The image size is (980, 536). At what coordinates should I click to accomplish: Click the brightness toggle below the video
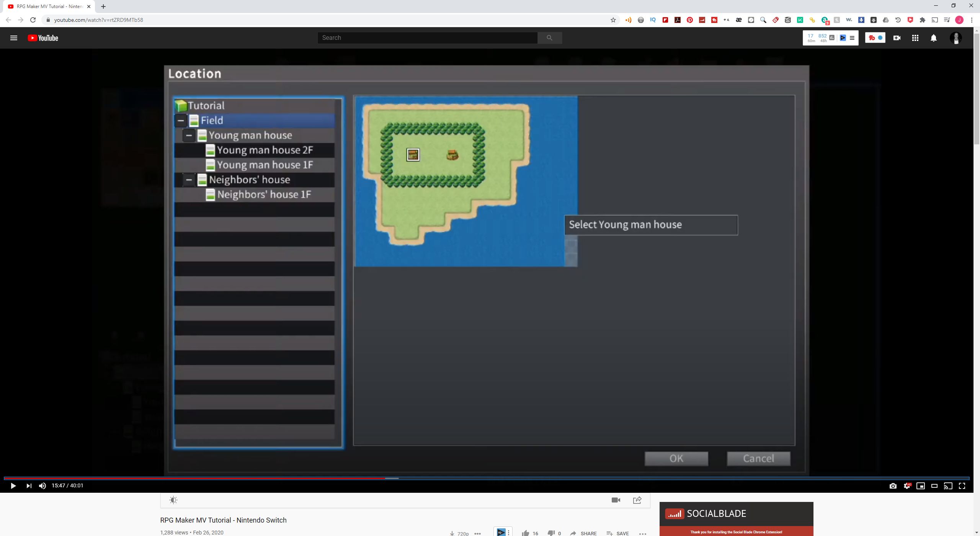click(x=173, y=500)
